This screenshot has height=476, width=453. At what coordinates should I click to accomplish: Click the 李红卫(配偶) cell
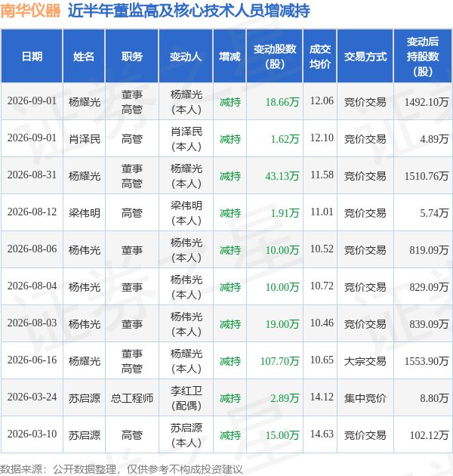(x=186, y=398)
